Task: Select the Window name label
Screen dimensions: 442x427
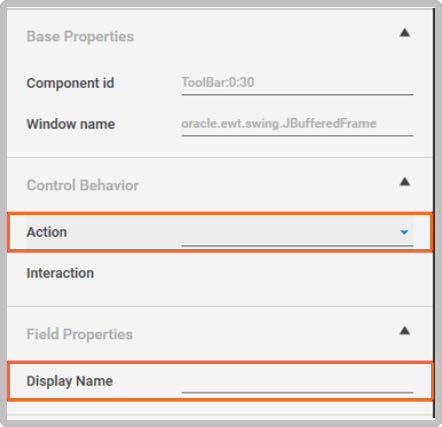Action: 71,124
